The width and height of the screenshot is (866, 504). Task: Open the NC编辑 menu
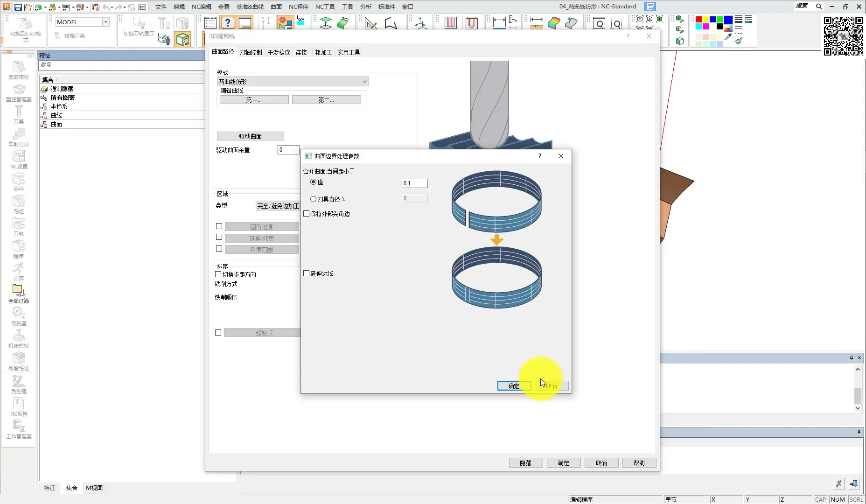pyautogui.click(x=201, y=7)
